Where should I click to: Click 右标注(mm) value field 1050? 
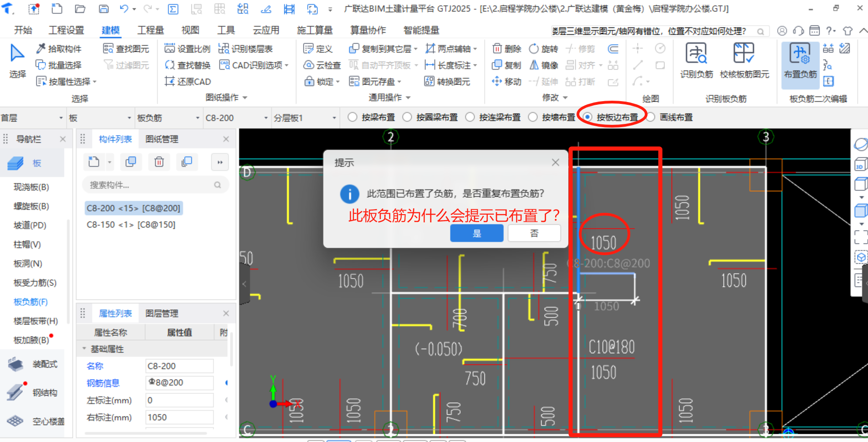pos(179,417)
